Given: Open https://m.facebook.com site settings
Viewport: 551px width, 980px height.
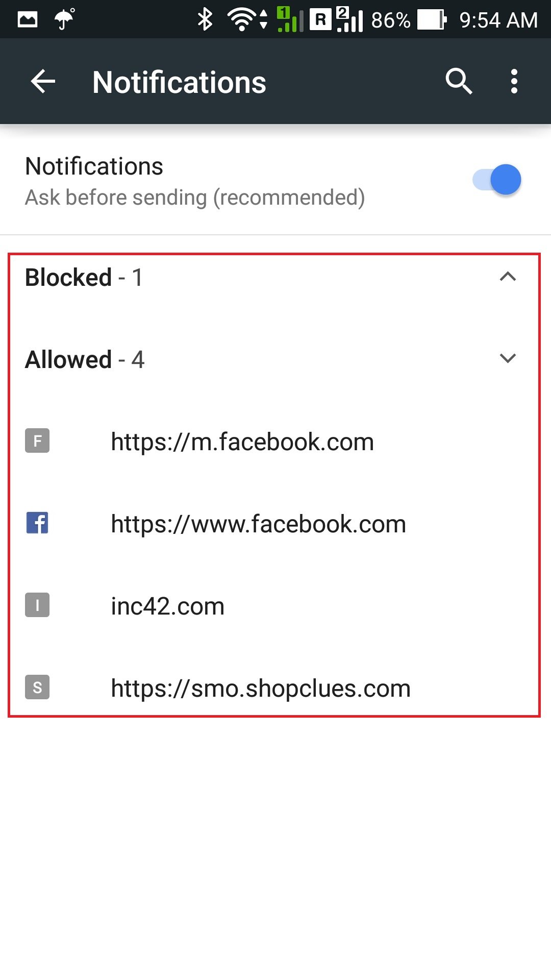Looking at the screenshot, I should 242,442.
